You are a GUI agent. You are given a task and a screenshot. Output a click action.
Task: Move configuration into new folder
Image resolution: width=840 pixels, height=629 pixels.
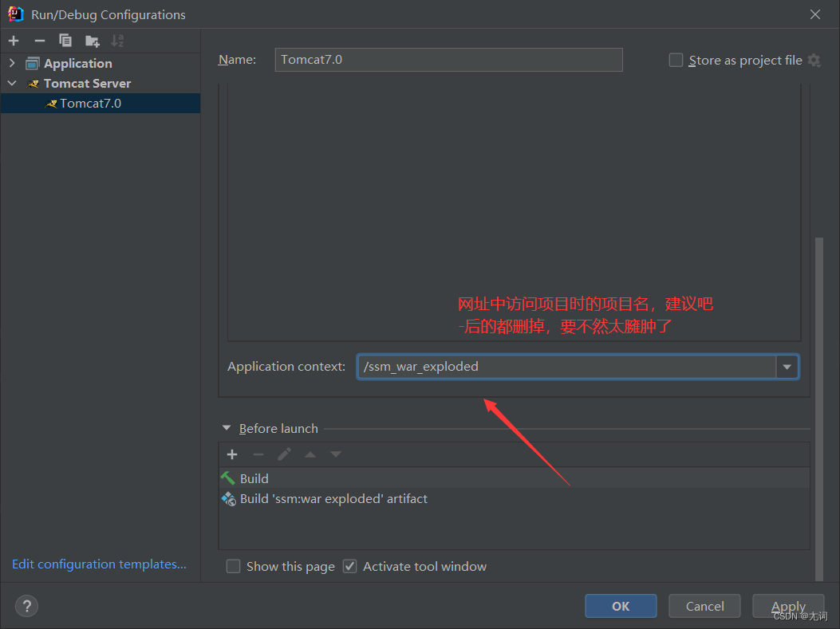click(93, 41)
